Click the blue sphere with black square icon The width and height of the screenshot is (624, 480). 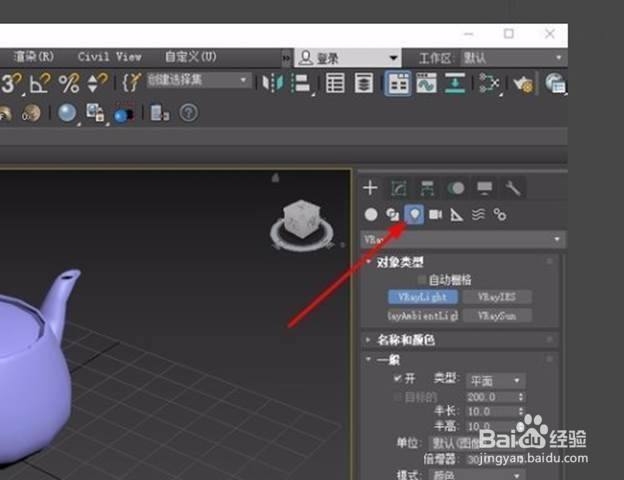123,114
